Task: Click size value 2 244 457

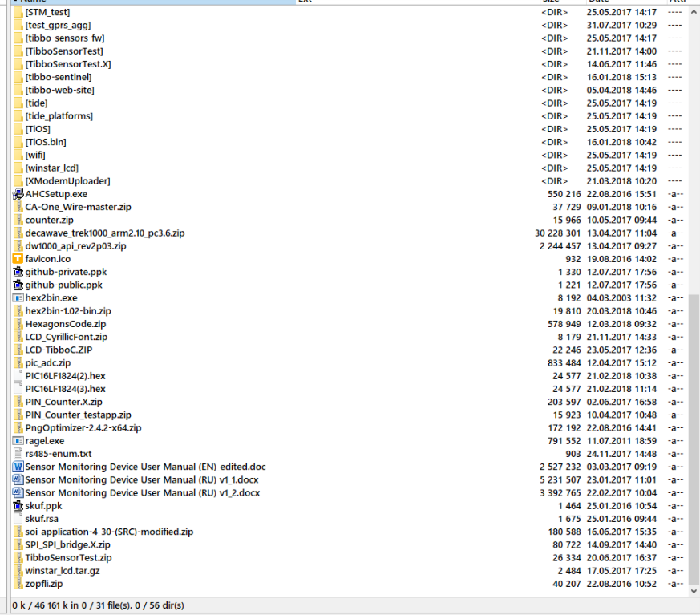Action: pos(560,246)
